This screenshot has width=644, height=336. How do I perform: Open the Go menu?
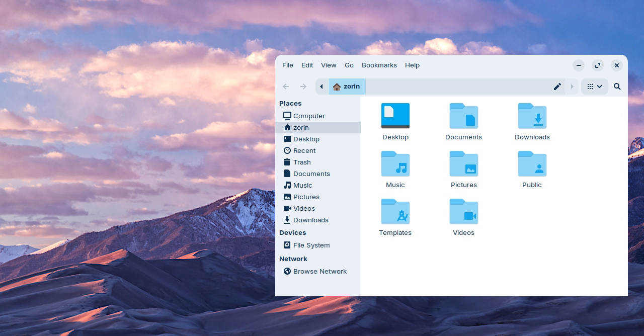(x=349, y=65)
